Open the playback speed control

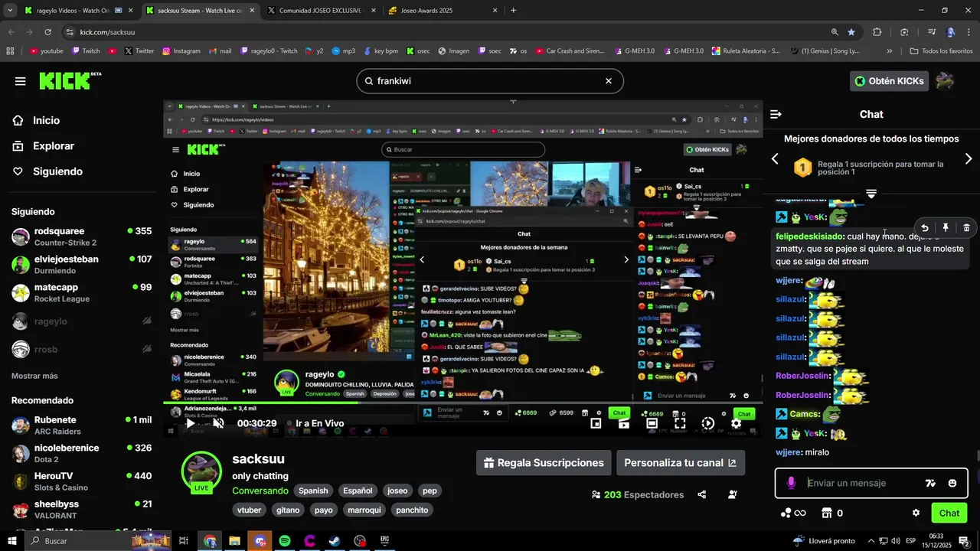click(708, 423)
